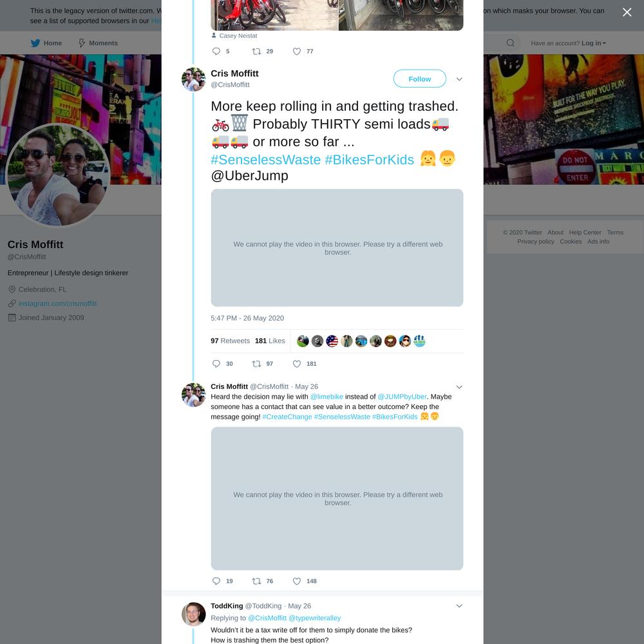Click the main tweet's unplayable video placeholder
This screenshot has width=644, height=644.
[x=337, y=248]
